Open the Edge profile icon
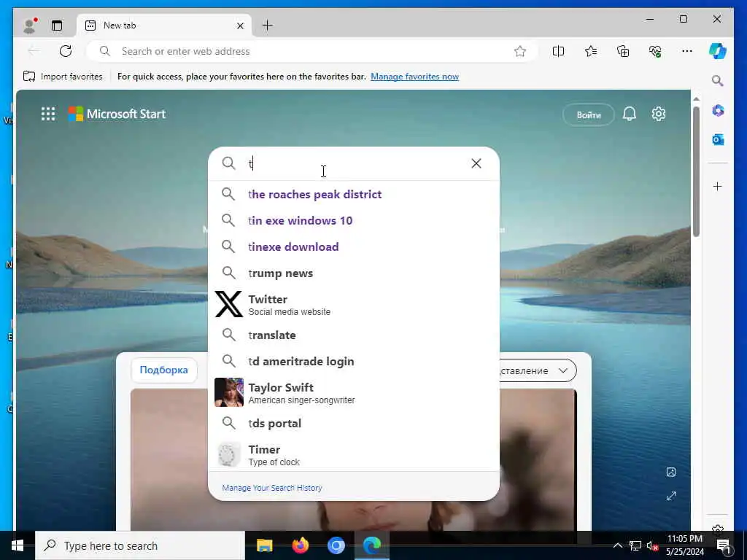Image resolution: width=747 pixels, height=560 pixels. tap(29, 26)
